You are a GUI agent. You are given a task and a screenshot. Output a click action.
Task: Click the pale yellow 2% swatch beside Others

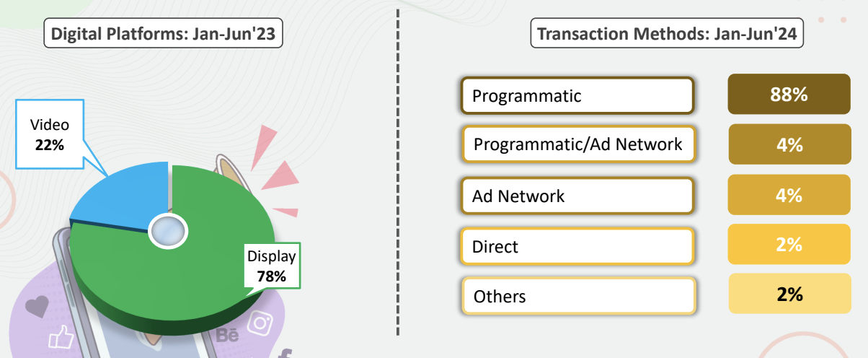point(789,294)
